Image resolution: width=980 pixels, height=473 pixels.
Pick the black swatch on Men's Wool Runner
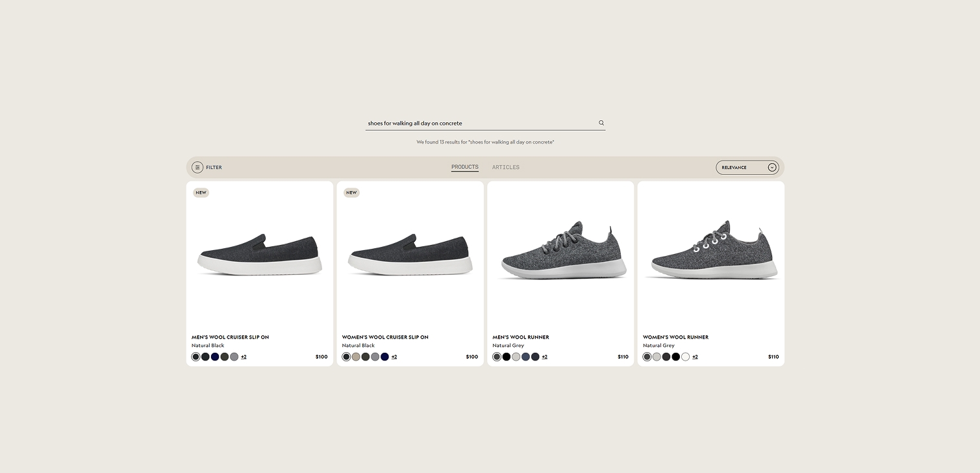[x=507, y=357]
